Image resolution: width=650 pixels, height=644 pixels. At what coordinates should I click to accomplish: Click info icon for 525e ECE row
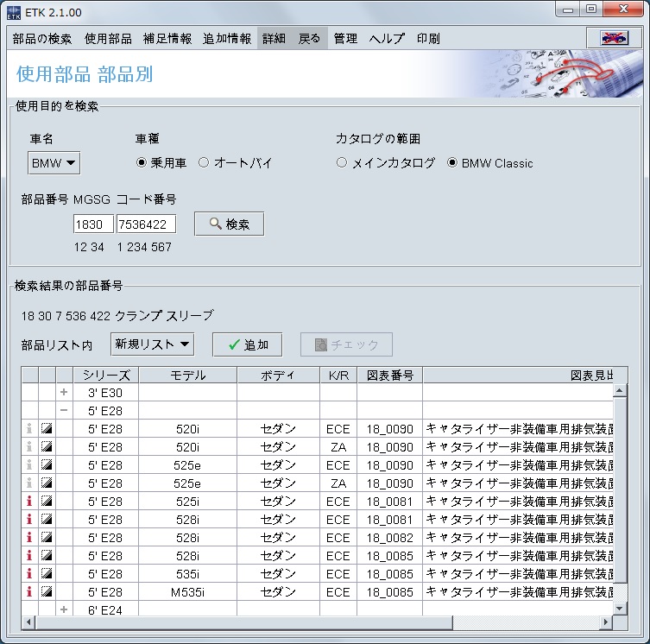(x=29, y=464)
